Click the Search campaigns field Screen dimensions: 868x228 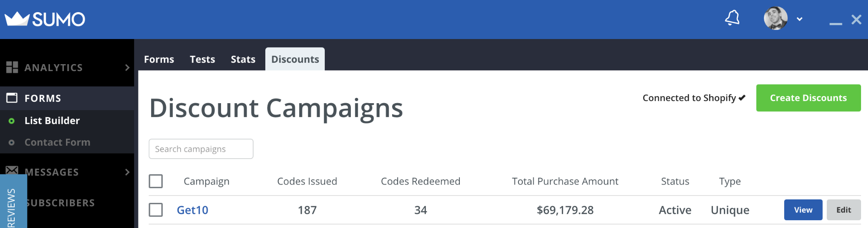pyautogui.click(x=201, y=149)
